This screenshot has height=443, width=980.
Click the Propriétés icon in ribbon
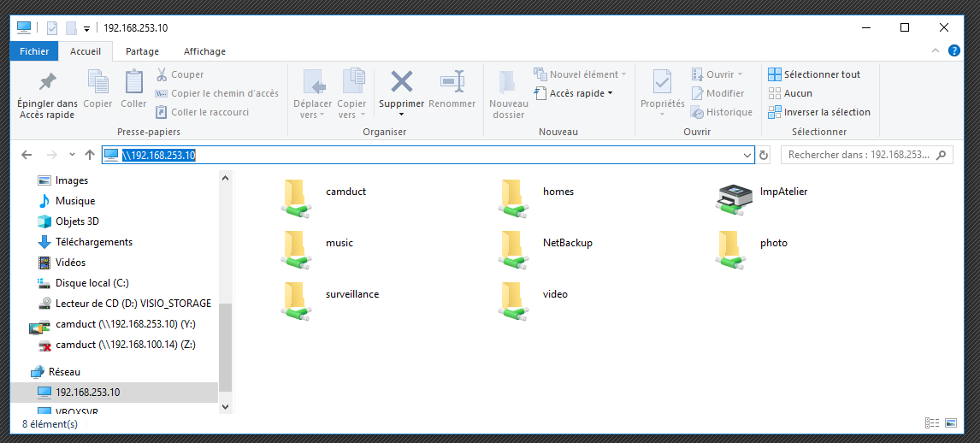662,82
